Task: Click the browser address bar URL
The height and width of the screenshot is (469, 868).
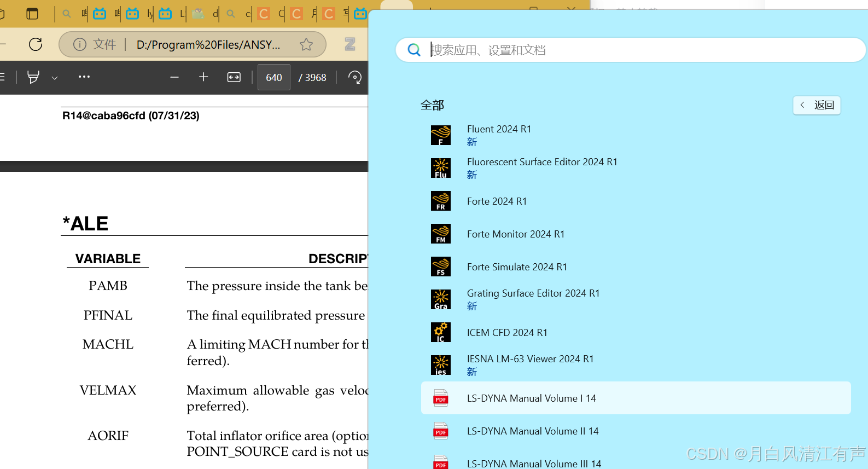Action: click(x=208, y=45)
